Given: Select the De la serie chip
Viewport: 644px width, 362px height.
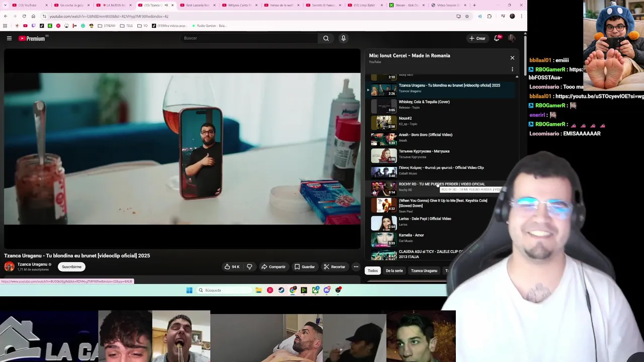Looking at the screenshot, I should pyautogui.click(x=394, y=271).
